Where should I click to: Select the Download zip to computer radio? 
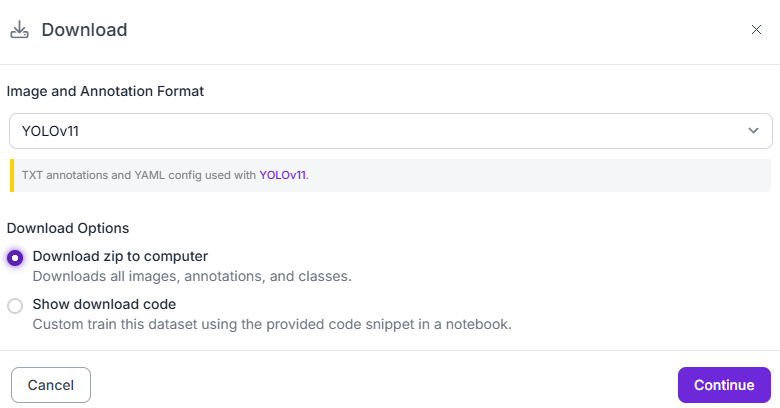(x=15, y=258)
